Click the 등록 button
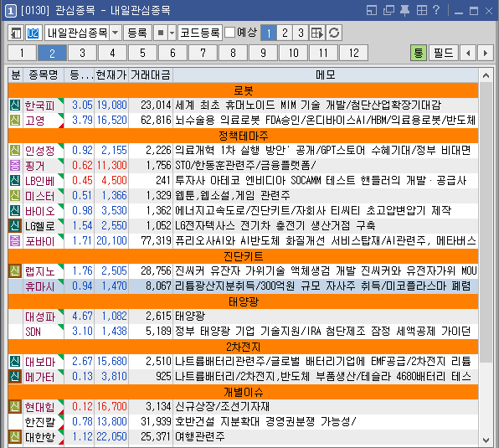499x448 pixels. 137,33
